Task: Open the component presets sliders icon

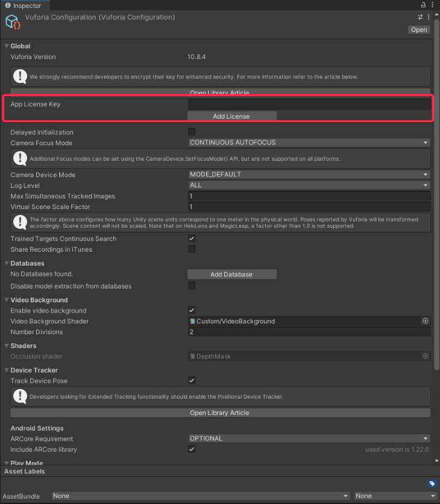Action: click(x=420, y=17)
